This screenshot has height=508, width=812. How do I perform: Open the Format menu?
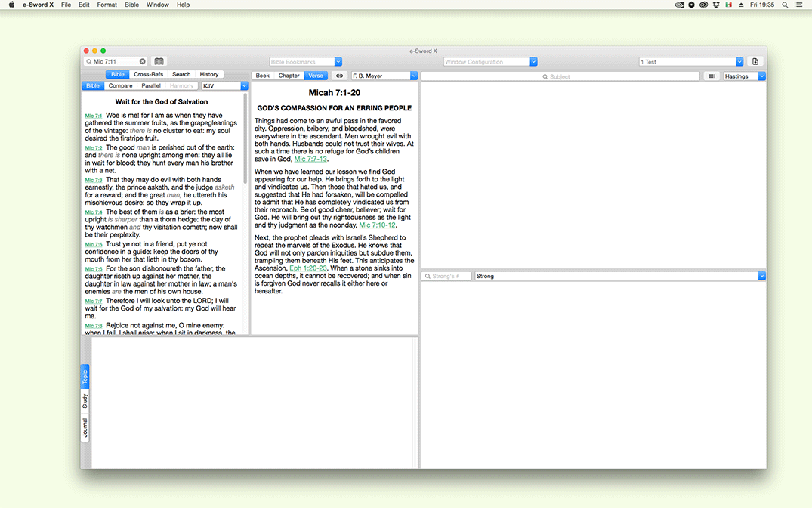[107, 5]
